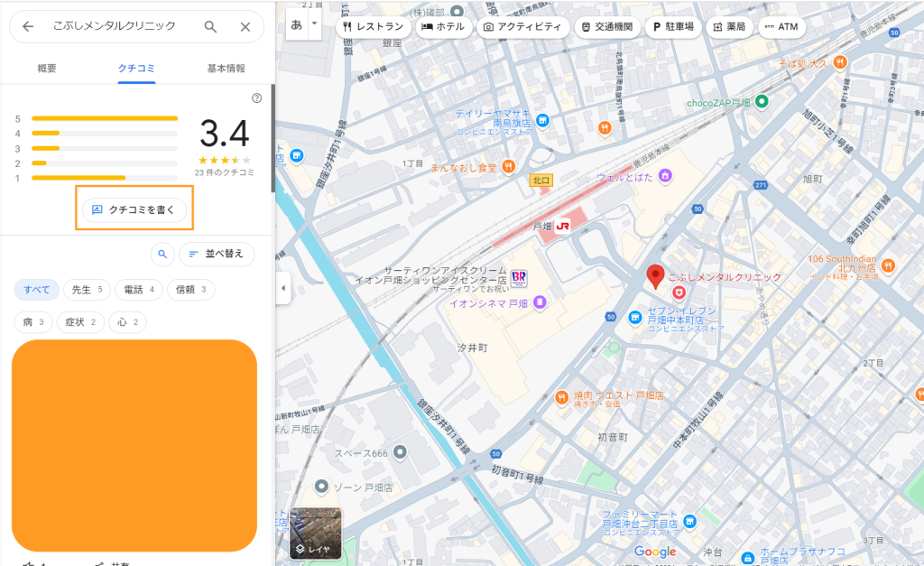This screenshot has width=924, height=566.
Task: Click the magnifier search icon in search box
Action: click(210, 27)
